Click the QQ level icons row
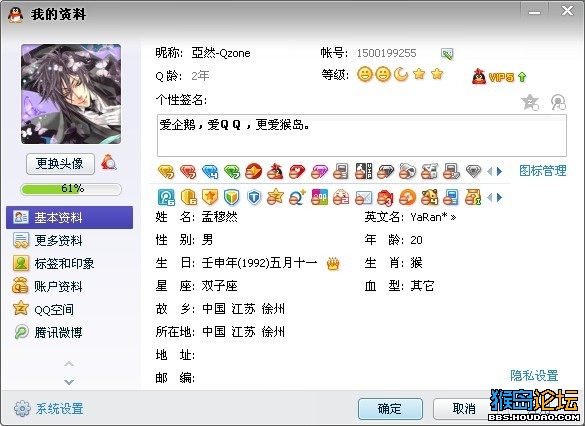Screen dimensions: 585x426 click(400, 74)
